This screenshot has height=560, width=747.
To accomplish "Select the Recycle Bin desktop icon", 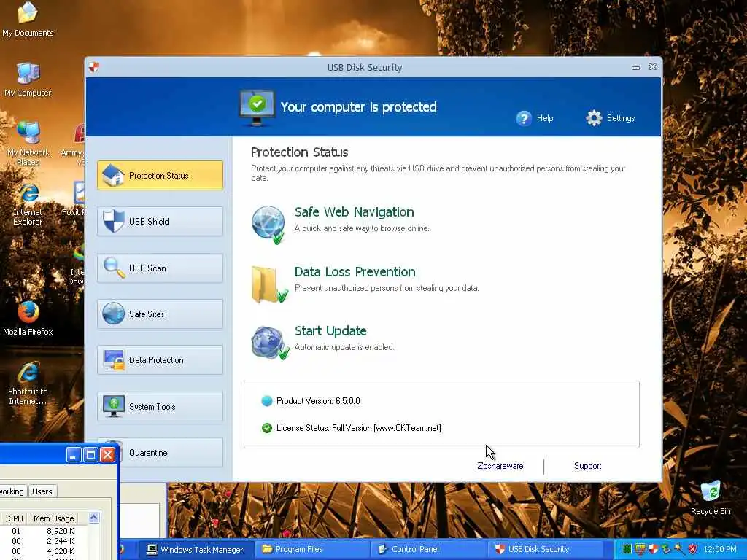I will pyautogui.click(x=711, y=497).
